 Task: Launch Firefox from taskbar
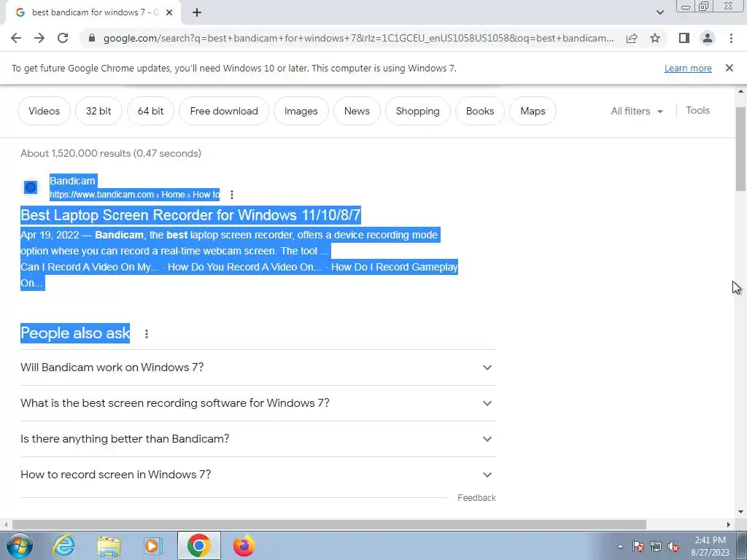click(244, 545)
